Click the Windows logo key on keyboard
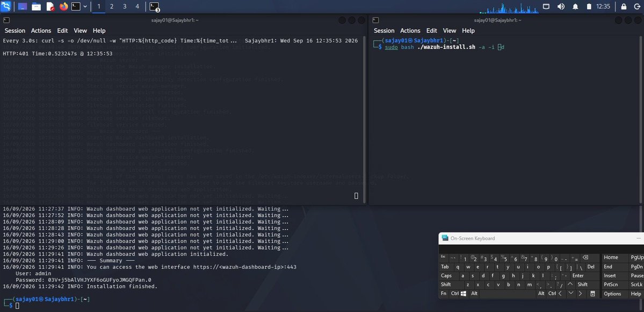644x312 pixels. point(464,294)
